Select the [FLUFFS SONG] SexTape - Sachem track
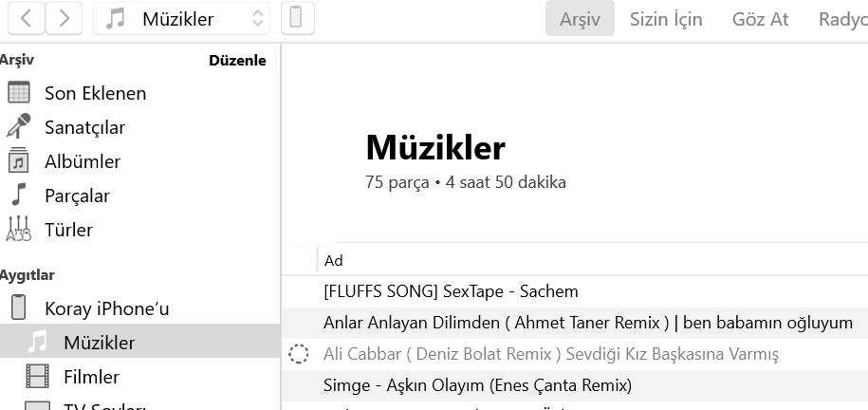Viewport: 868px width, 410px height. click(451, 291)
